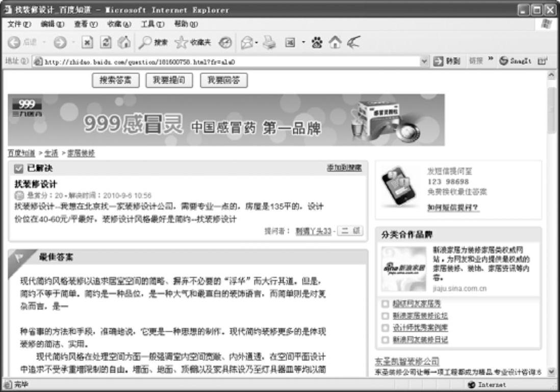The width and height of the screenshot is (560, 392).
Task: Click the 二级 level badge
Action: coord(350,230)
